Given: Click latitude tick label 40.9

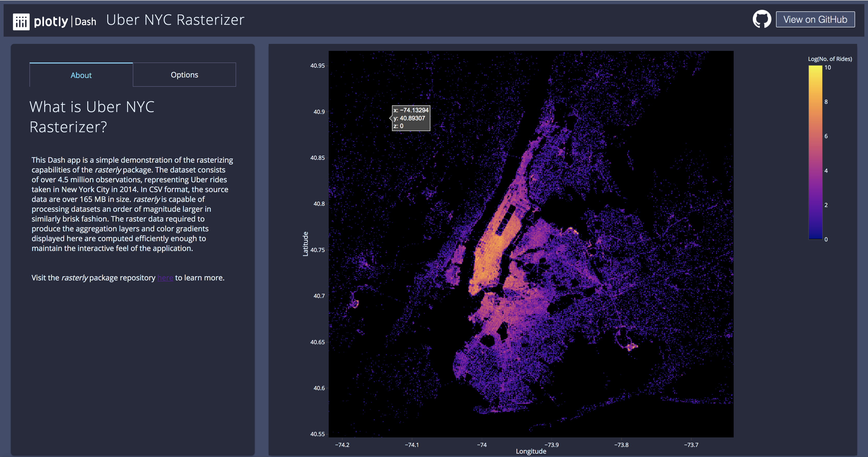Looking at the screenshot, I should (x=319, y=112).
